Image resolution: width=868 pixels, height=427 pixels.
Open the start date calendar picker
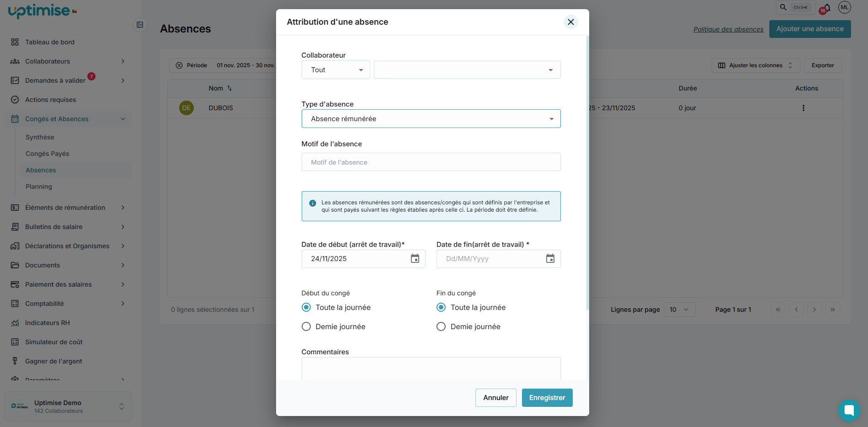tap(415, 259)
